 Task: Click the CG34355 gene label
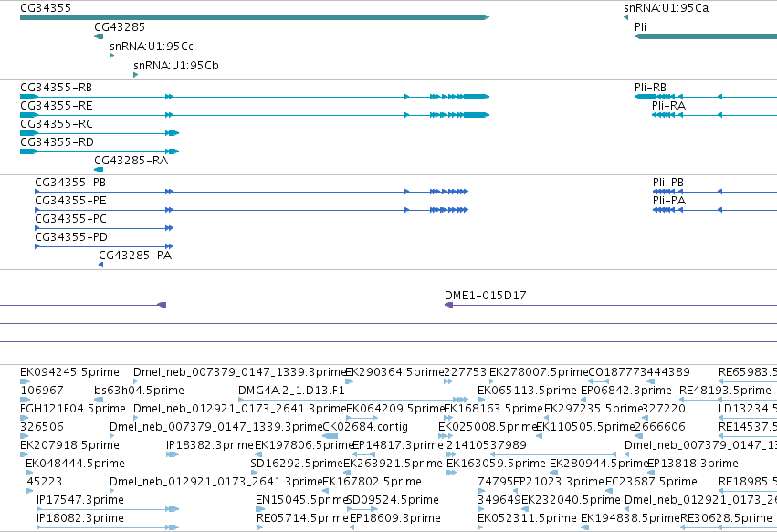coord(46,8)
